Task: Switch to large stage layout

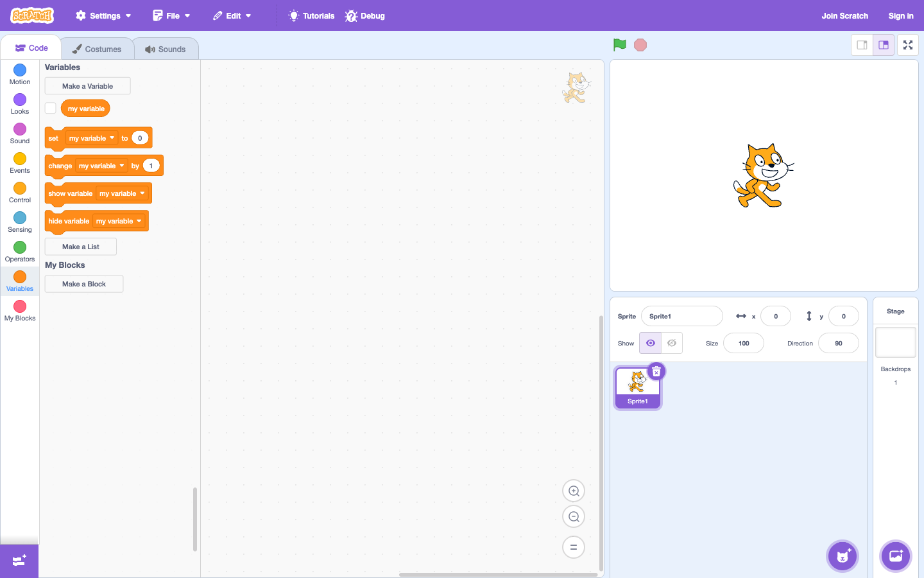Action: coord(884,45)
